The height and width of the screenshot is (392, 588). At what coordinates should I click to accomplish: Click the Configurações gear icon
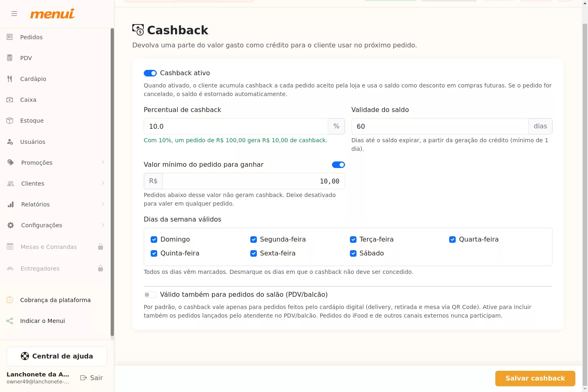coord(11,225)
